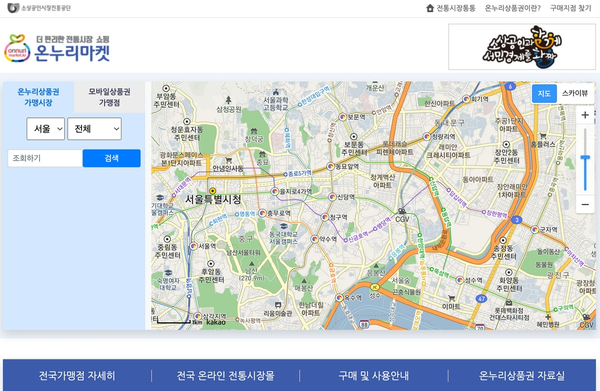Click the blue 검색 button
The height and width of the screenshot is (391, 600).
(x=112, y=158)
